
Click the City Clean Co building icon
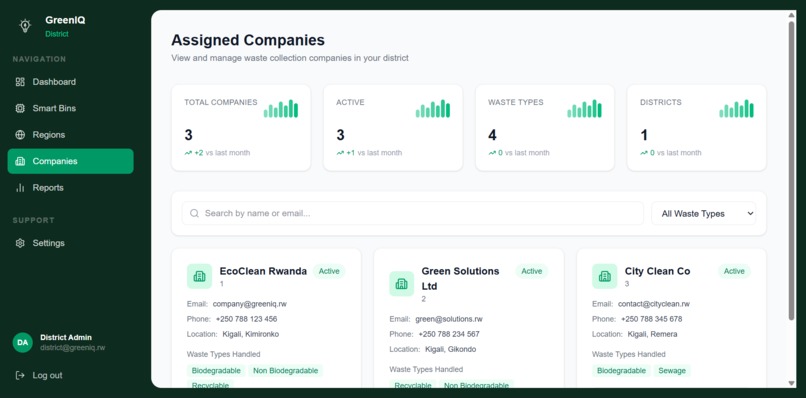coord(604,277)
